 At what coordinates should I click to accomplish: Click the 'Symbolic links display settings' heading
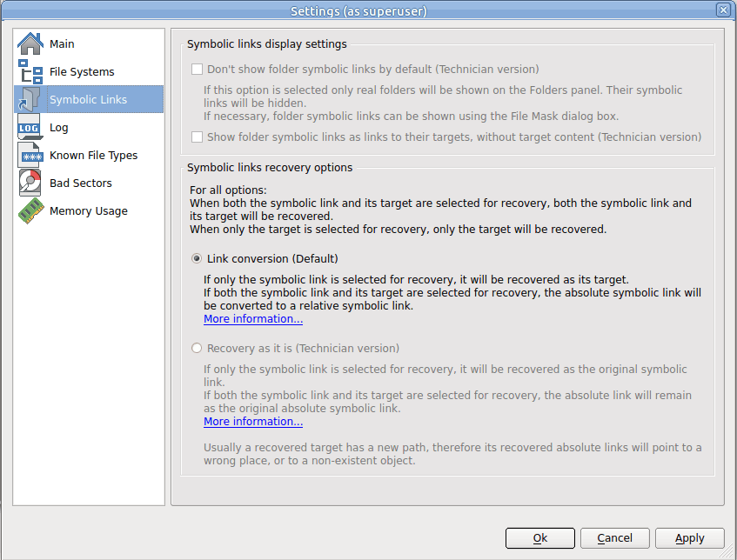[267, 44]
